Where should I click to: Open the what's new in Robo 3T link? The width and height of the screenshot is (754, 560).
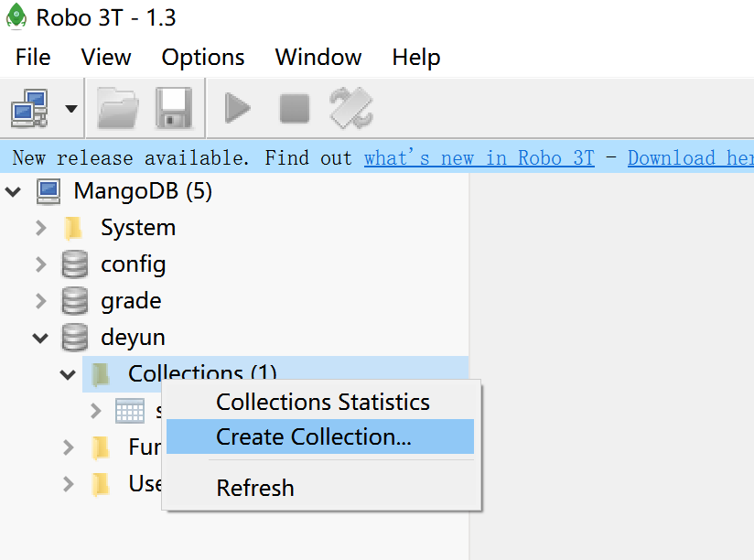[x=479, y=158]
